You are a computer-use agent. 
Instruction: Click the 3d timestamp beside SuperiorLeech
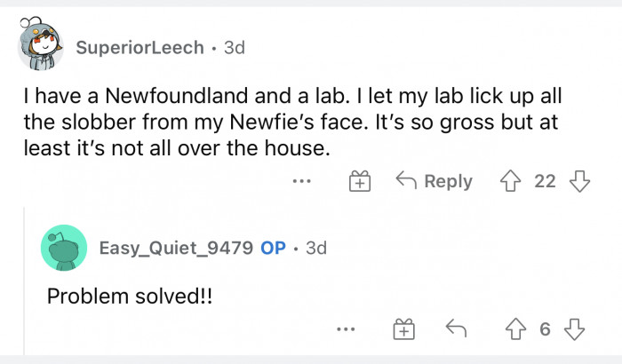point(235,48)
